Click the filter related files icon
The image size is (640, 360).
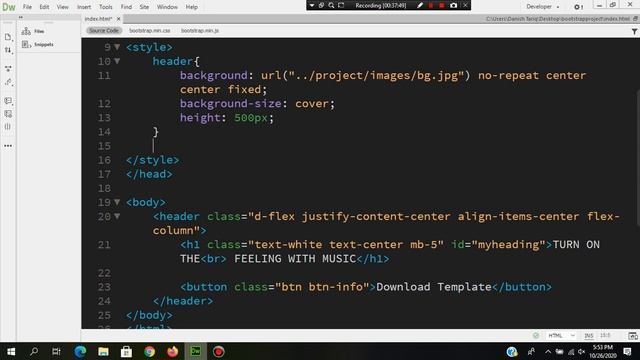(634, 31)
